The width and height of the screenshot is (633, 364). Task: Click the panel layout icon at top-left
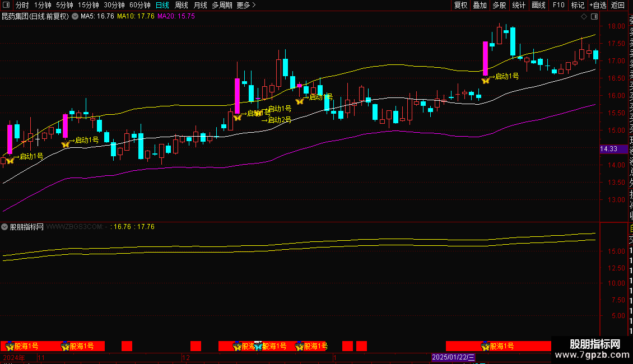point(6,5)
